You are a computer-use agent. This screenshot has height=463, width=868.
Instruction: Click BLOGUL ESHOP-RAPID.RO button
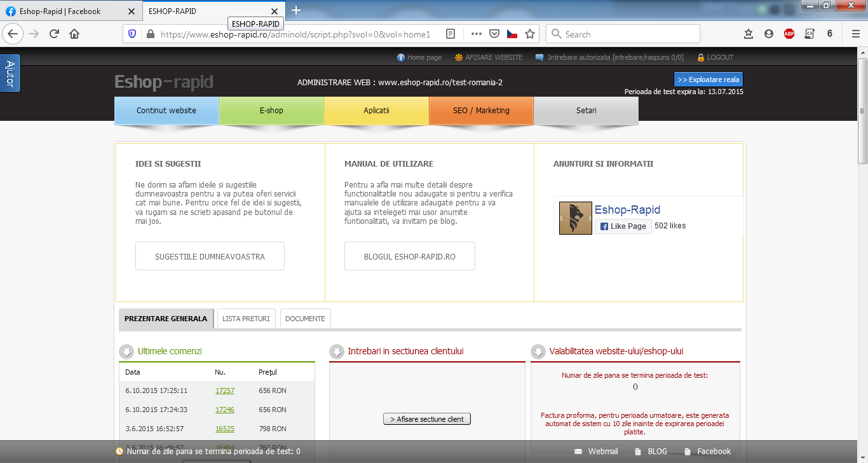pyautogui.click(x=410, y=256)
